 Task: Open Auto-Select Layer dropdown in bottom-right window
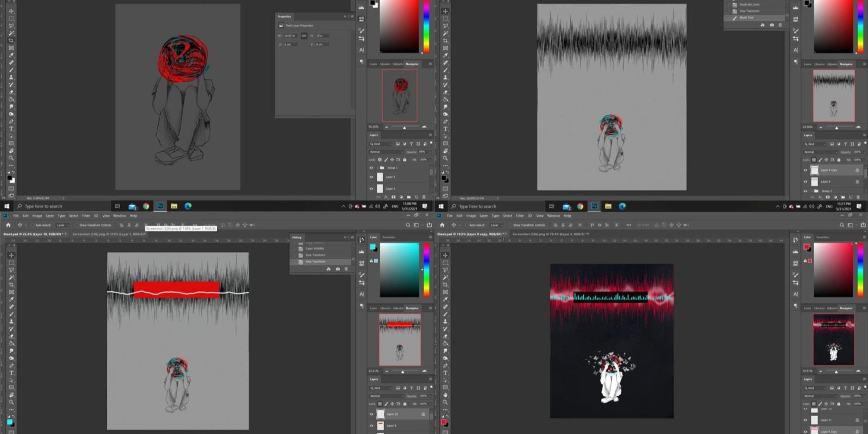pyautogui.click(x=496, y=225)
